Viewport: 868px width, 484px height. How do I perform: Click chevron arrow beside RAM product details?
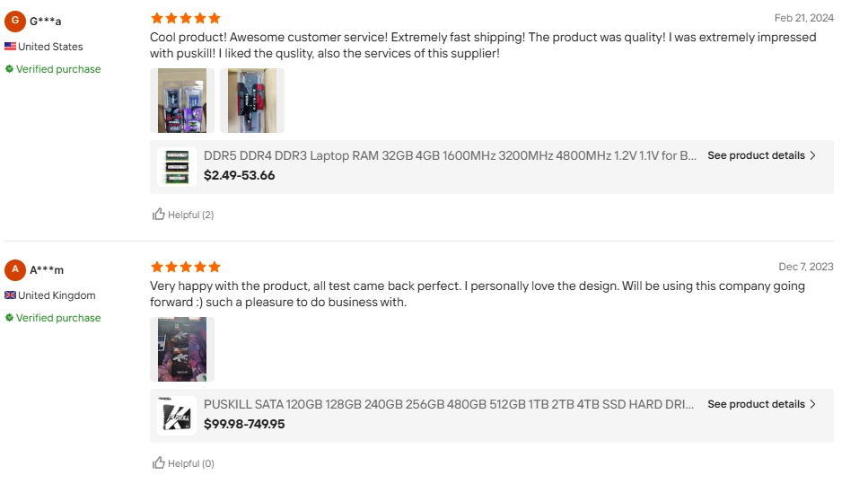coord(813,155)
